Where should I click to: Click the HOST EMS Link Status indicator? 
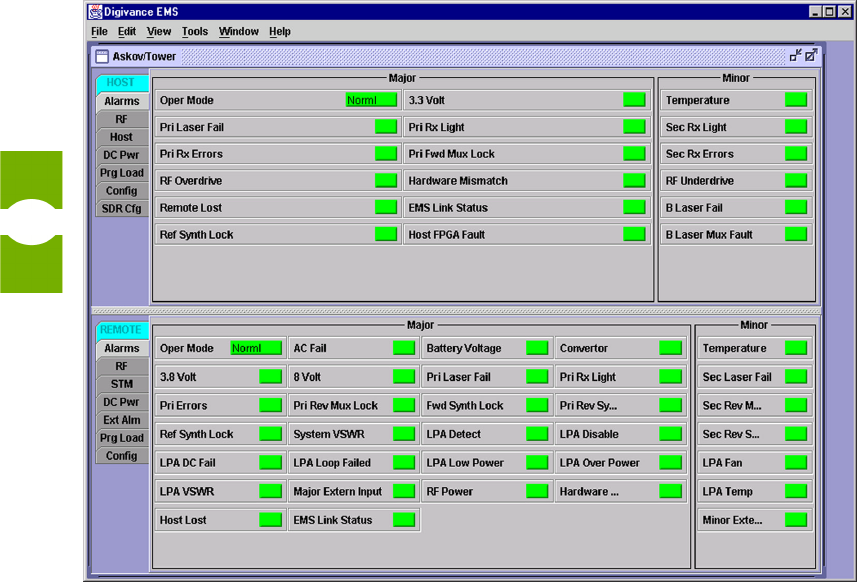click(635, 207)
